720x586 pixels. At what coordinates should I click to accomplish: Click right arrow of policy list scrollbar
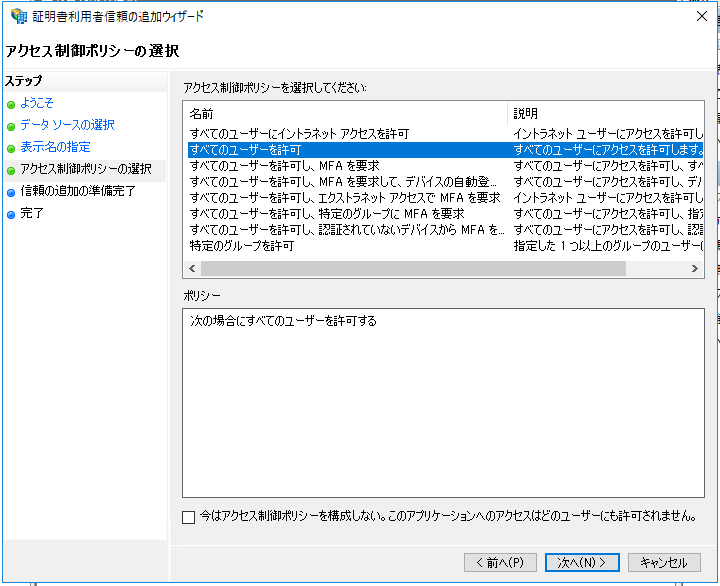(x=694, y=269)
